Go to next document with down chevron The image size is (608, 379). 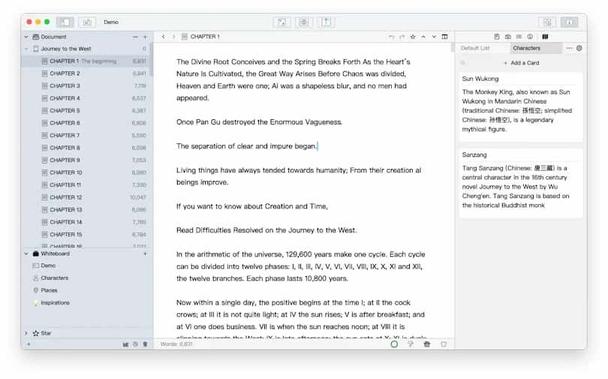[x=434, y=37]
